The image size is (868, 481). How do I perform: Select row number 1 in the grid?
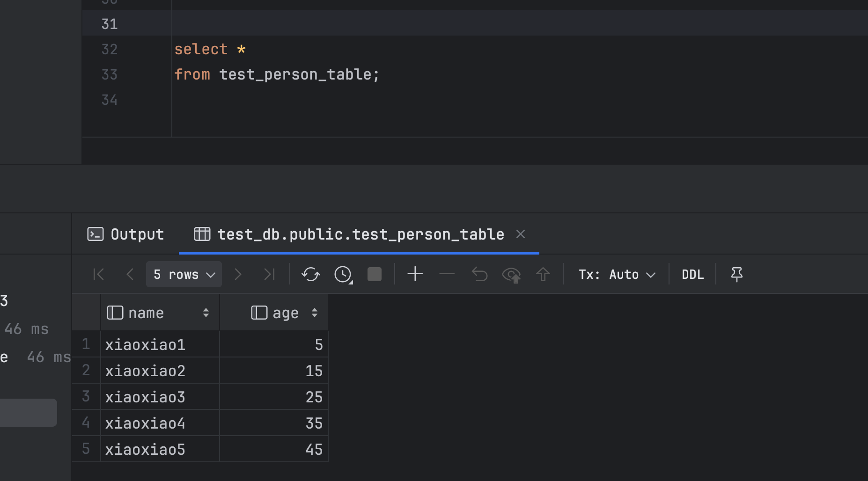coord(86,344)
